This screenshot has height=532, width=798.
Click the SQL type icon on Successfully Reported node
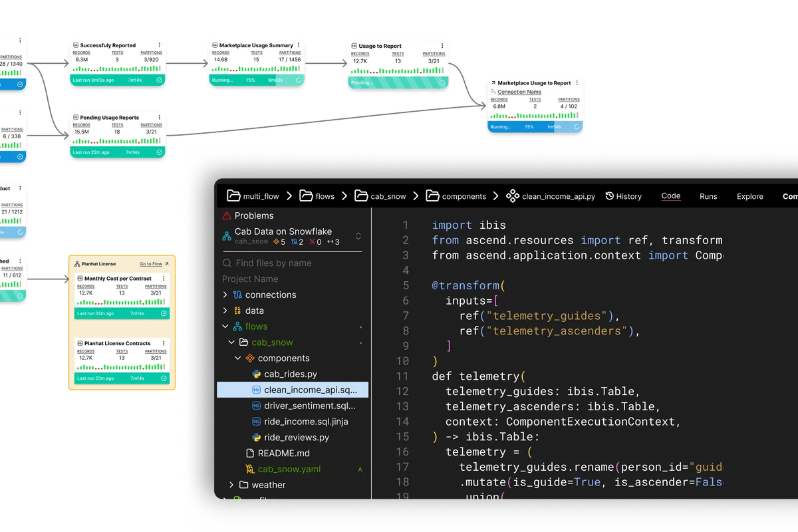coord(76,45)
